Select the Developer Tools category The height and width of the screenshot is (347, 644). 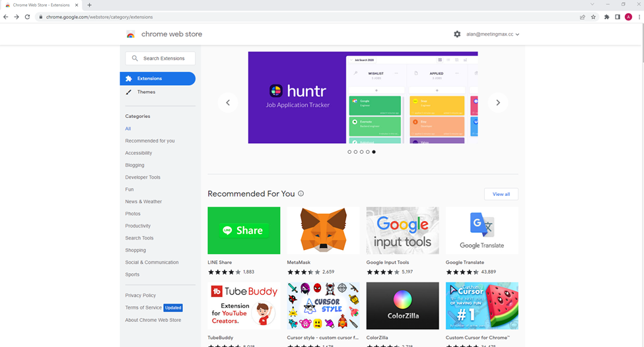[x=143, y=177]
